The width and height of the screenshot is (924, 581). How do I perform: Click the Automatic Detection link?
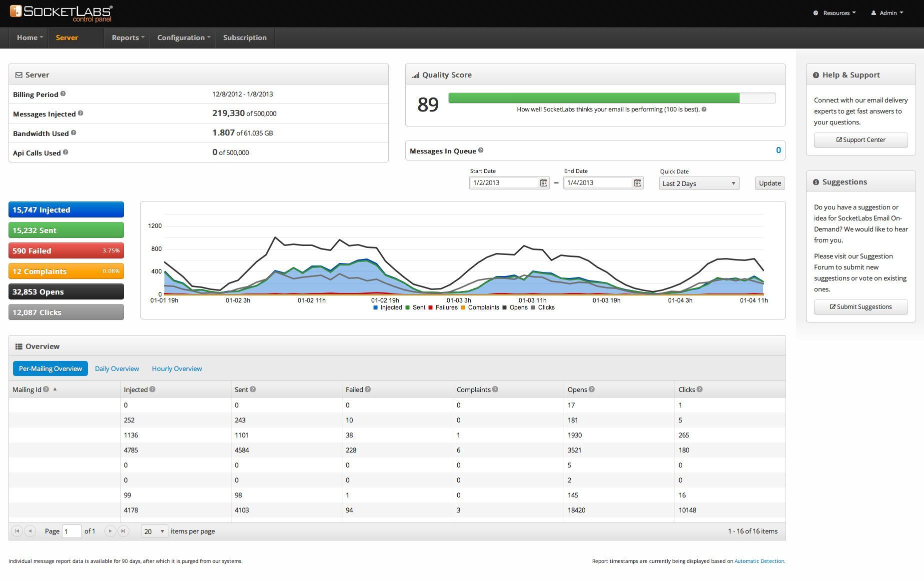tap(759, 561)
